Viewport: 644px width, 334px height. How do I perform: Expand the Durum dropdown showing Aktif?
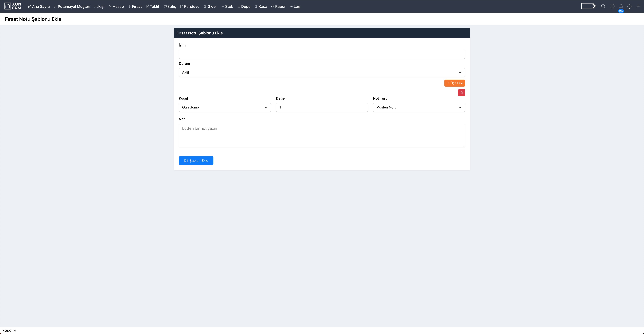pos(321,72)
